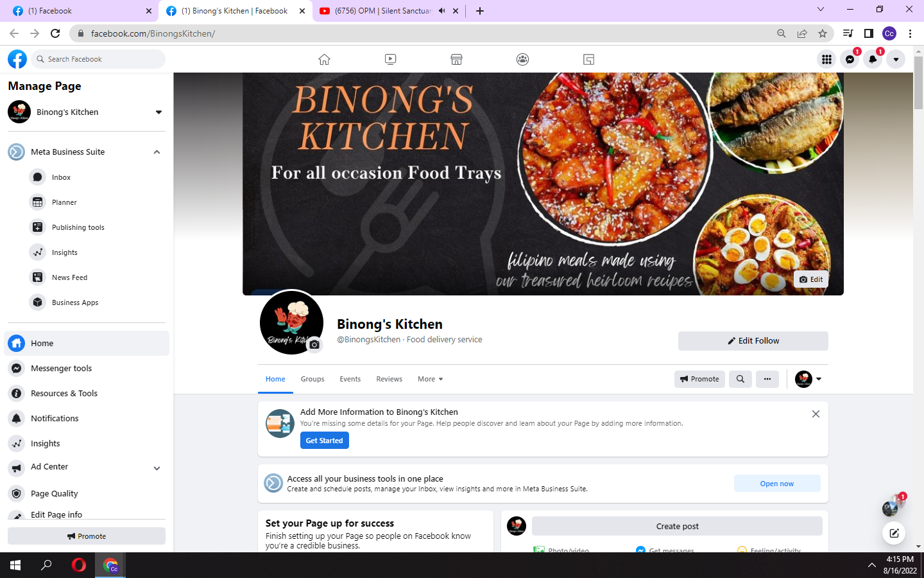The width and height of the screenshot is (924, 578).
Task: Open the Messenger icon in top bar
Action: 850,59
